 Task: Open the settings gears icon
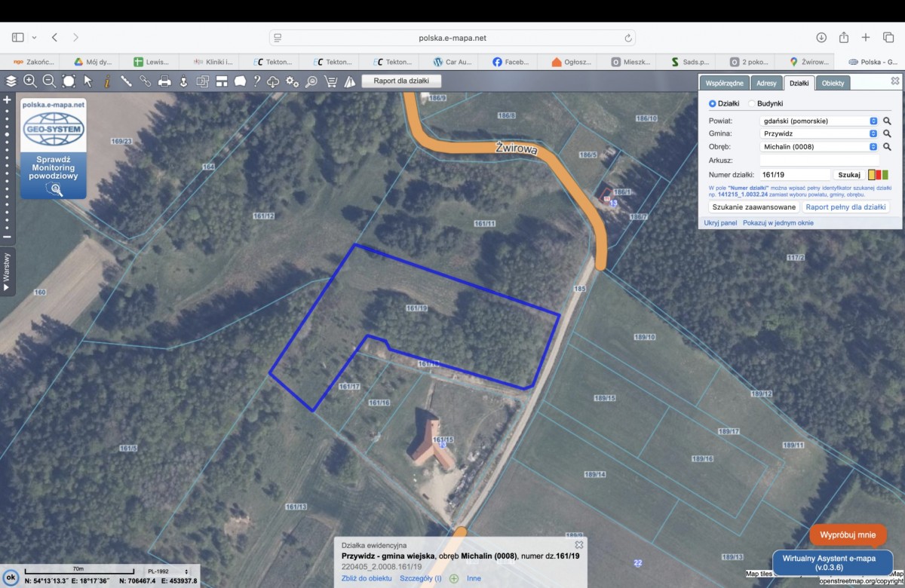(292, 81)
